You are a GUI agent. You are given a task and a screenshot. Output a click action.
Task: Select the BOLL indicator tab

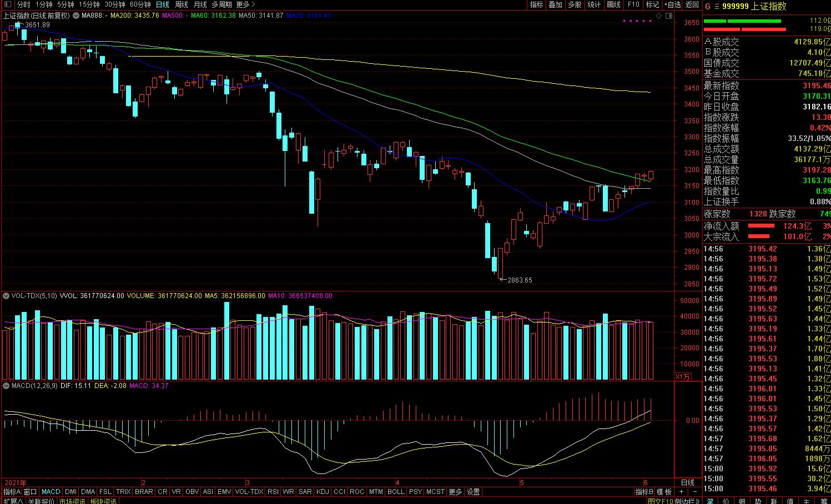pyautogui.click(x=396, y=492)
